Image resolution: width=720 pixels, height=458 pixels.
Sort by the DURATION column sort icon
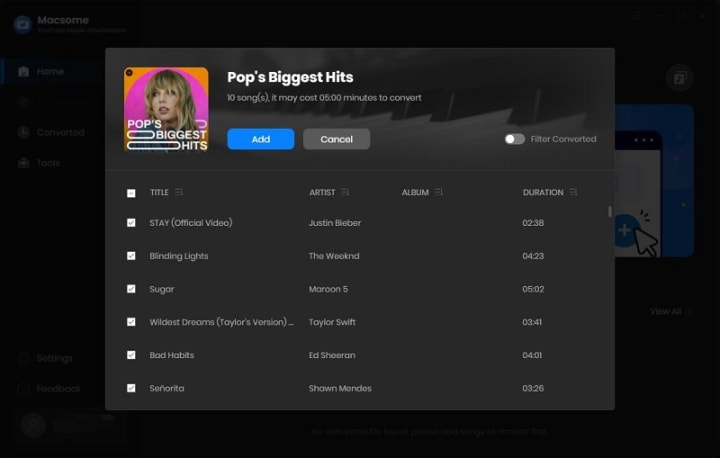[573, 192]
